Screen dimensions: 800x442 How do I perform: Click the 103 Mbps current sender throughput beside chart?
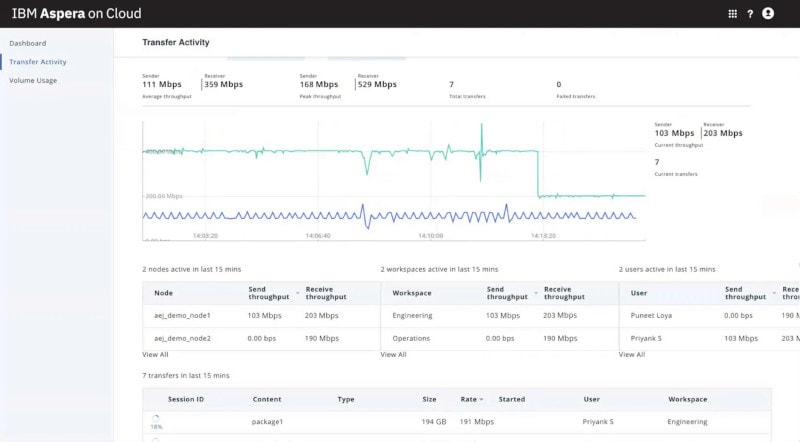(674, 133)
